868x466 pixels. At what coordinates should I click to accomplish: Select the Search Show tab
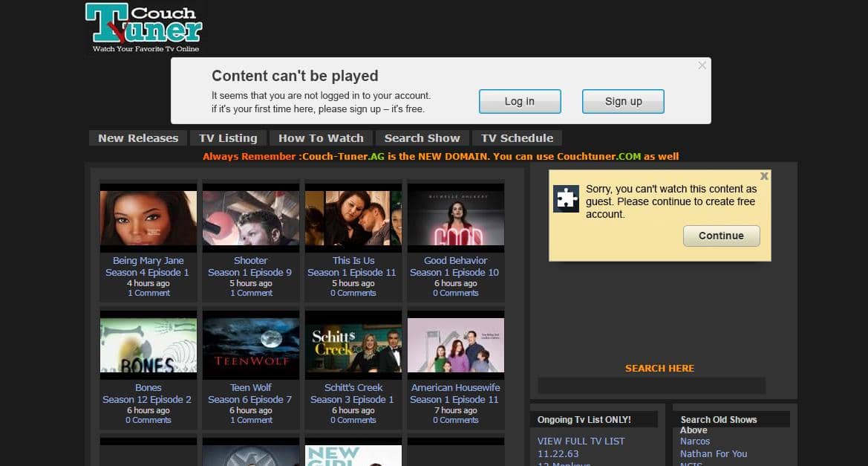tap(422, 138)
